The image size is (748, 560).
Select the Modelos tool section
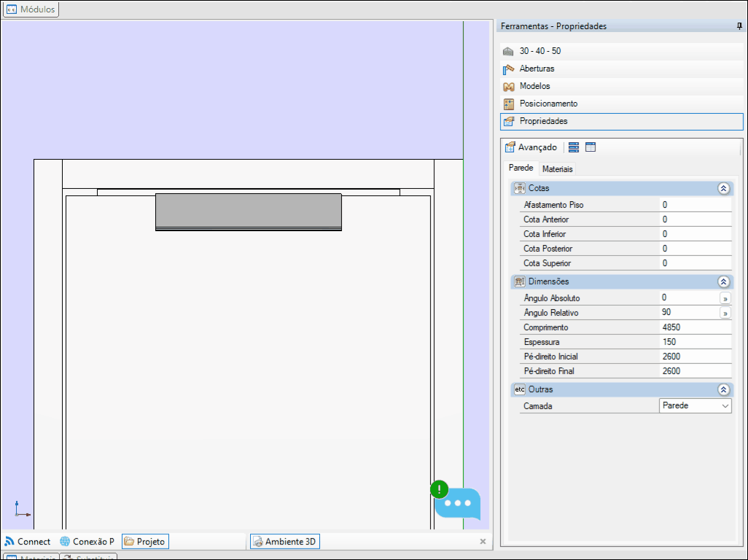click(x=534, y=86)
